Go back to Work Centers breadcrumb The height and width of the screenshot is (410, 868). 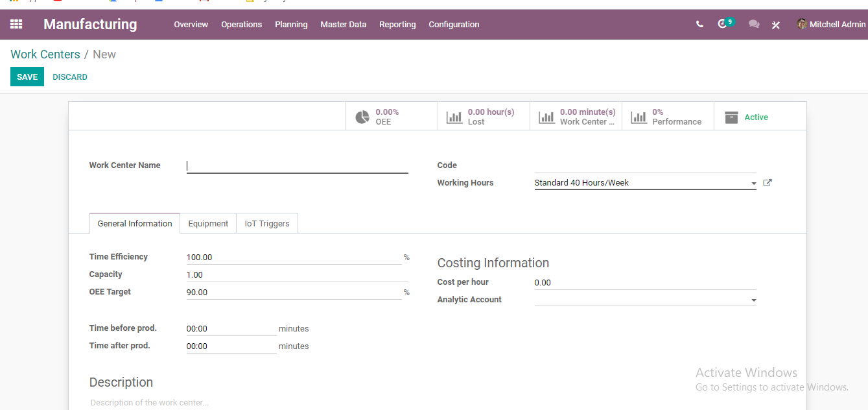coord(45,54)
